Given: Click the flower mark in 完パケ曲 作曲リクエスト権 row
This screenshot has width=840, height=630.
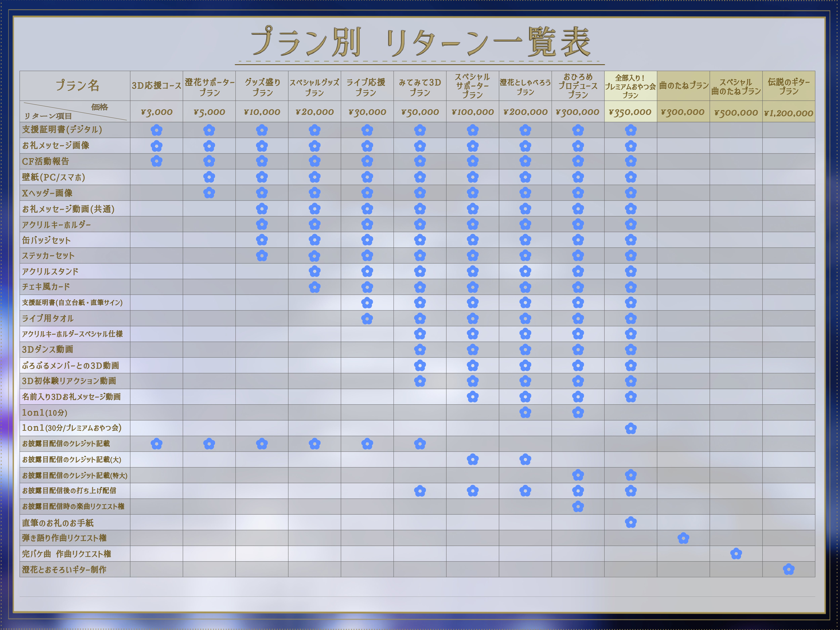Looking at the screenshot, I should click(x=736, y=554).
